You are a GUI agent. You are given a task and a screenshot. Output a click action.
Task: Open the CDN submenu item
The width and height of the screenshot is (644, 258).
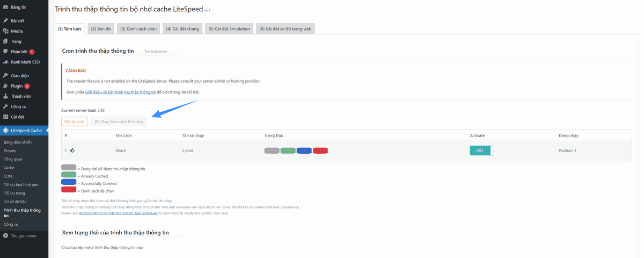point(8,176)
